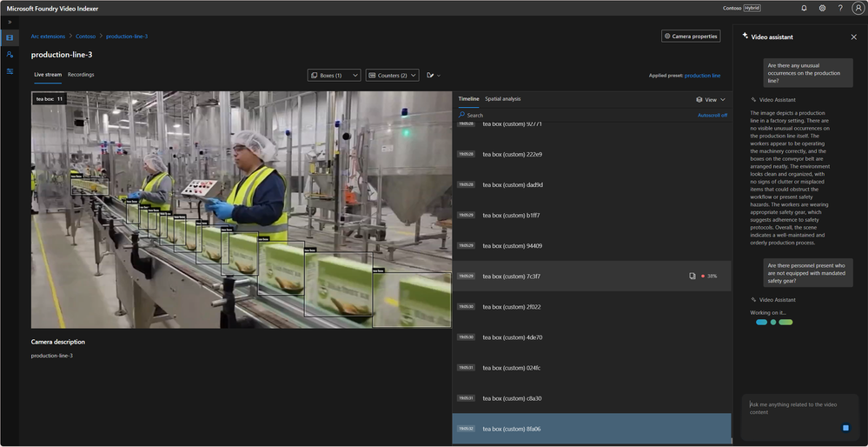868x447 pixels.
Task: Click the help question mark icon
Action: click(840, 8)
